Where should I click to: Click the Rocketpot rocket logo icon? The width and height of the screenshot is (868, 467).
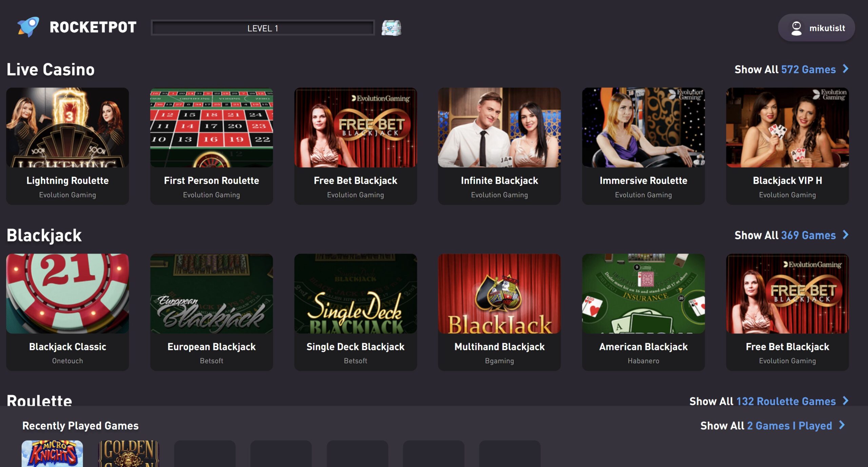[x=28, y=27]
